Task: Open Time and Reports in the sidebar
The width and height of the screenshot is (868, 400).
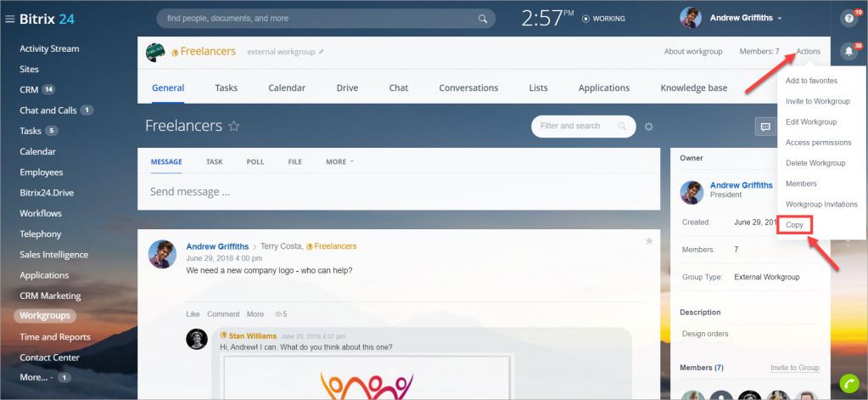Action: point(55,337)
